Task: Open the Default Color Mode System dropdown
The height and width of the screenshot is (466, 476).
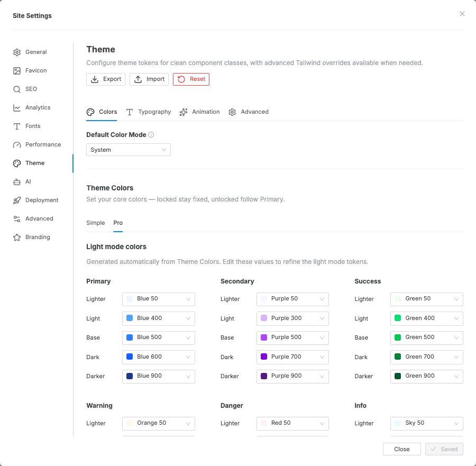Action: [129, 150]
